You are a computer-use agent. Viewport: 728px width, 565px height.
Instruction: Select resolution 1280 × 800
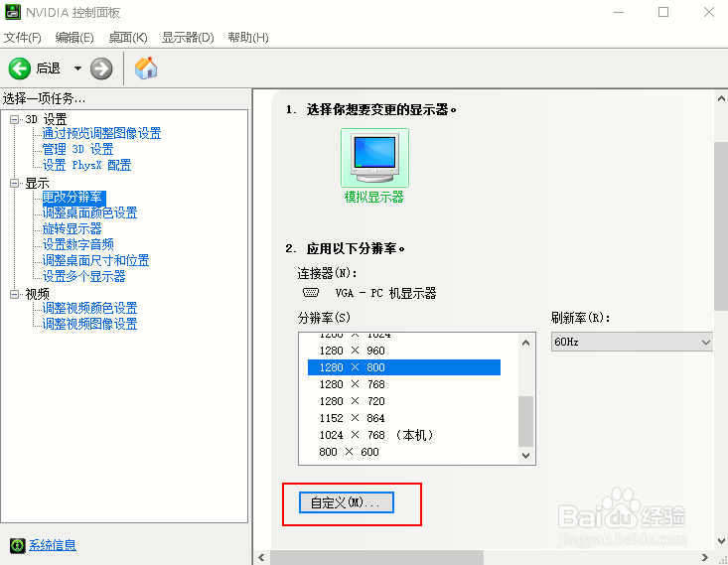coord(404,367)
